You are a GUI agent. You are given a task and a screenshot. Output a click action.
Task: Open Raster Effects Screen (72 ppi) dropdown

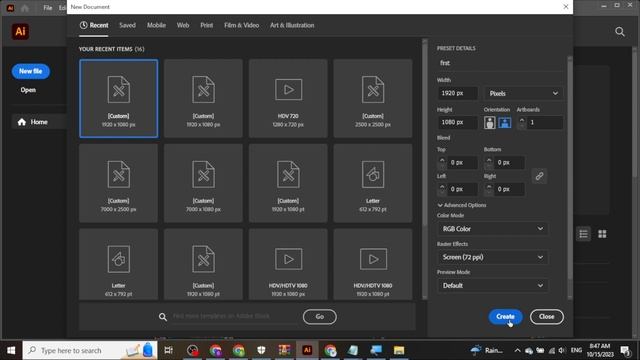click(493, 257)
